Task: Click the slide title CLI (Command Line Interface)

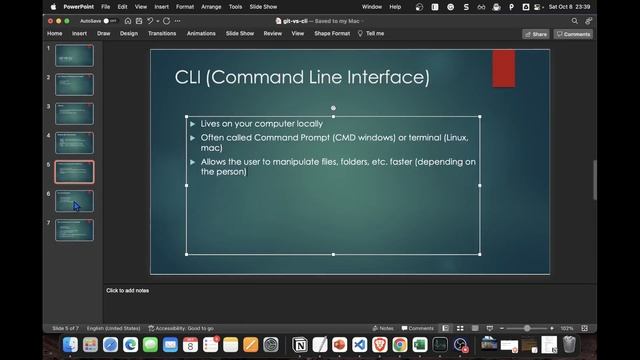Action: (302, 77)
